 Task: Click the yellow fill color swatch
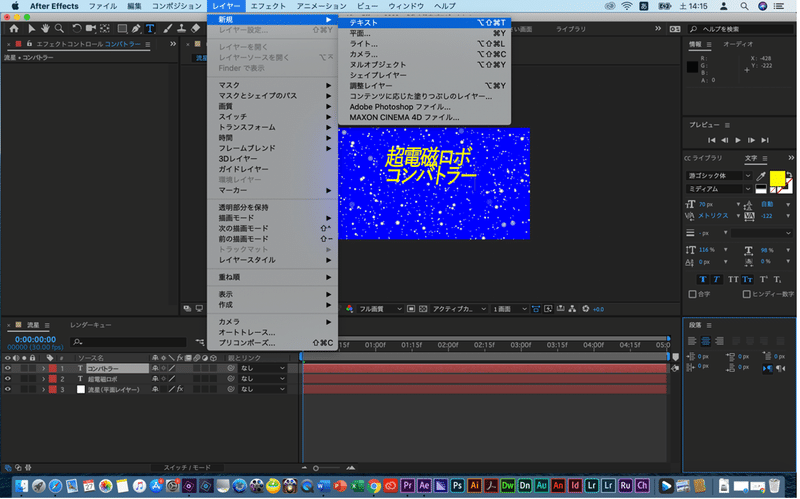point(777,179)
